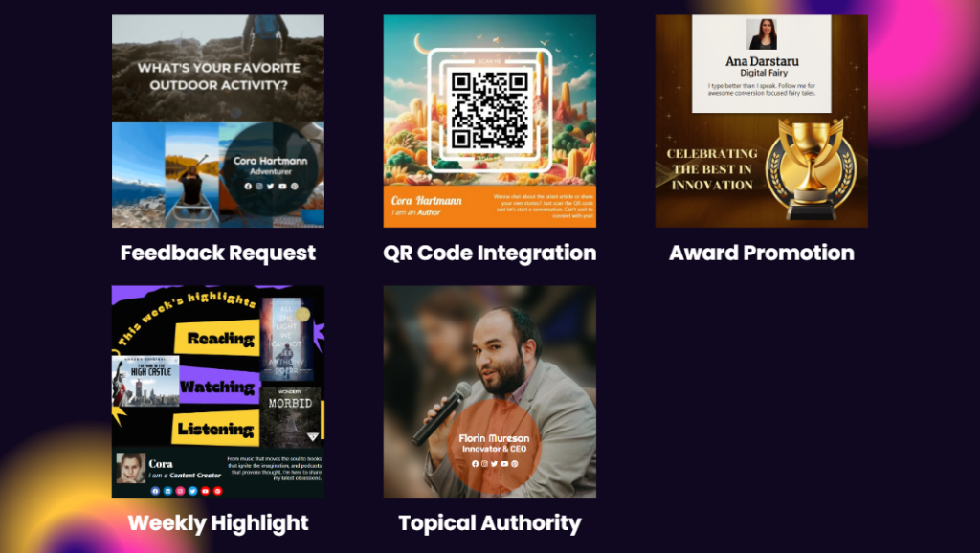
Task: Select the Topical Authority speaker thumbnail
Action: pyautogui.click(x=489, y=391)
